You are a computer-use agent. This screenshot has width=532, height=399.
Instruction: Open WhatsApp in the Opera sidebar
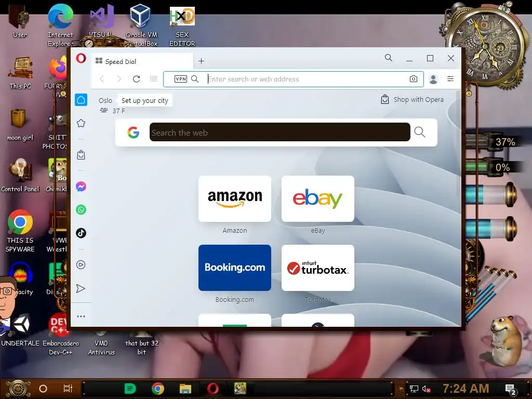point(81,210)
